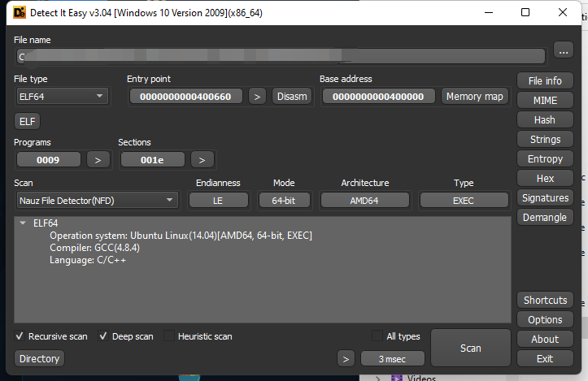
Task: Open the Shortcuts settings
Action: (x=545, y=300)
